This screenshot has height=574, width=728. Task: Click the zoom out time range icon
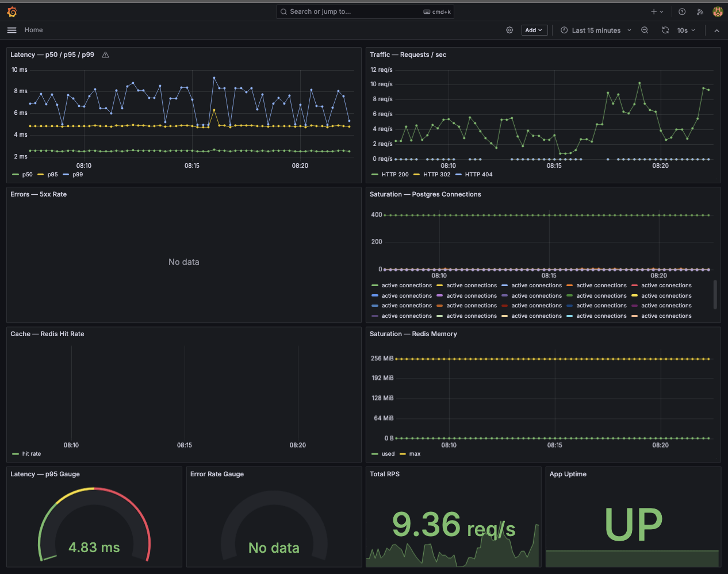[x=645, y=30]
